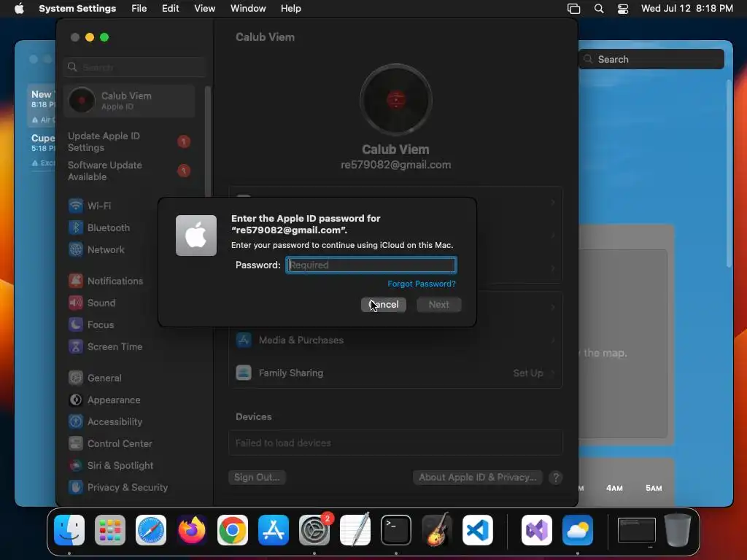Open the Trash in the Dock

coord(678,530)
